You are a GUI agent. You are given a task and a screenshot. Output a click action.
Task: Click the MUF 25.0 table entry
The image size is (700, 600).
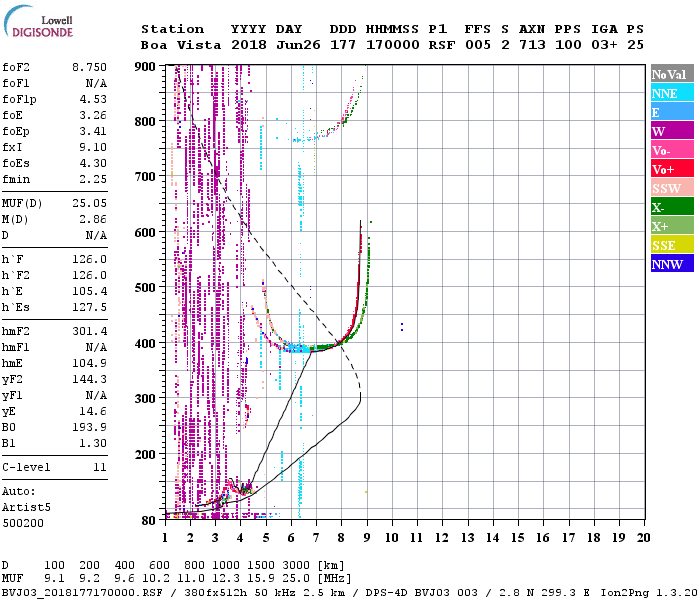coord(296,579)
